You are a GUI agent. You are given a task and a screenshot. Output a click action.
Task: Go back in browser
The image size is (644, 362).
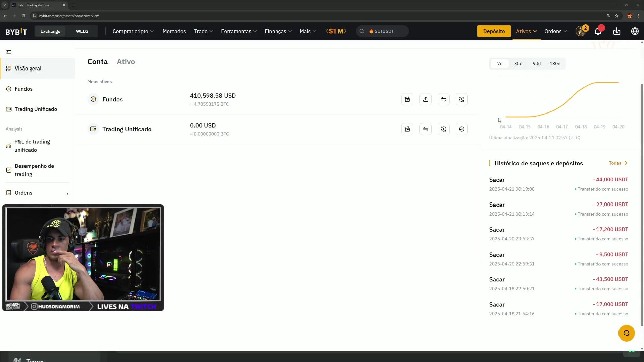coord(5,16)
